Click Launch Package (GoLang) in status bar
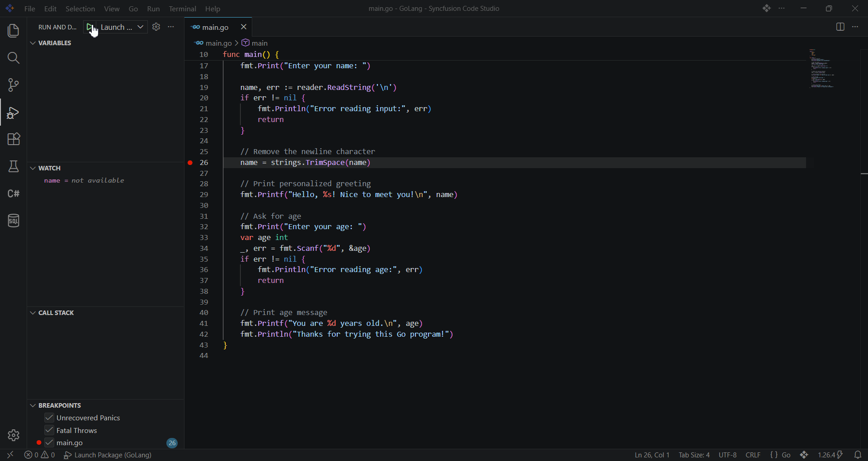 pyautogui.click(x=108, y=455)
